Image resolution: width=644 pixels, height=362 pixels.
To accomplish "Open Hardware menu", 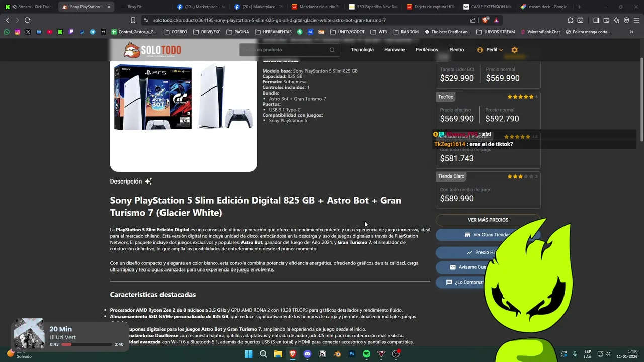I will 394,50.
